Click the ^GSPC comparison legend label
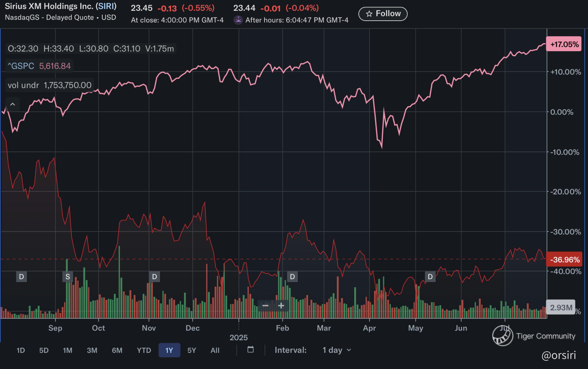 pyautogui.click(x=21, y=66)
